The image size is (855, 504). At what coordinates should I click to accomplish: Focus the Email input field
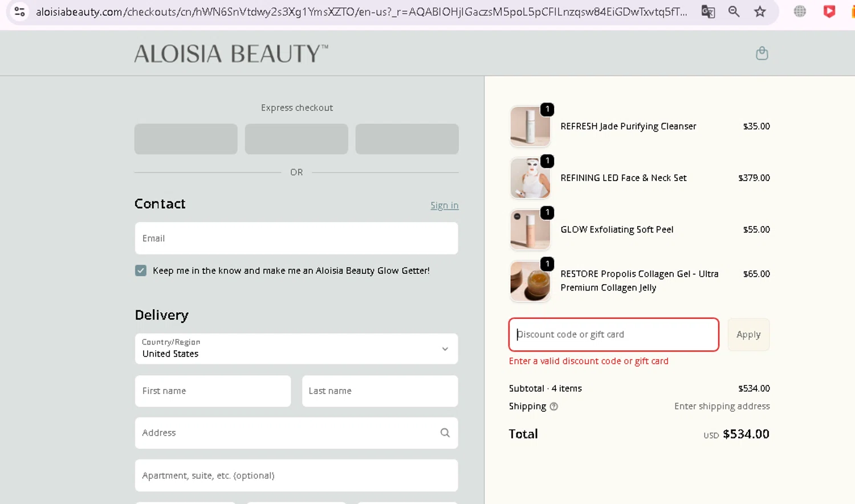point(296,238)
